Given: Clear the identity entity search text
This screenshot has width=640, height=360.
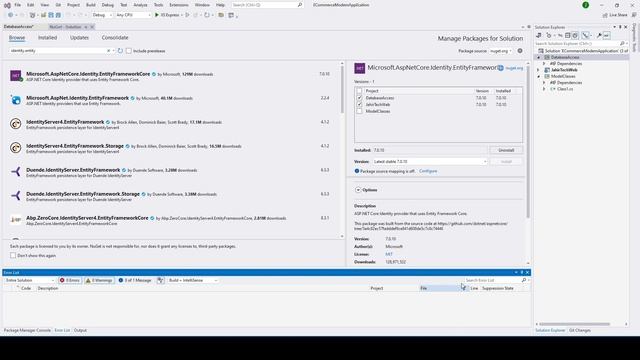Looking at the screenshot, I should tap(109, 51).
